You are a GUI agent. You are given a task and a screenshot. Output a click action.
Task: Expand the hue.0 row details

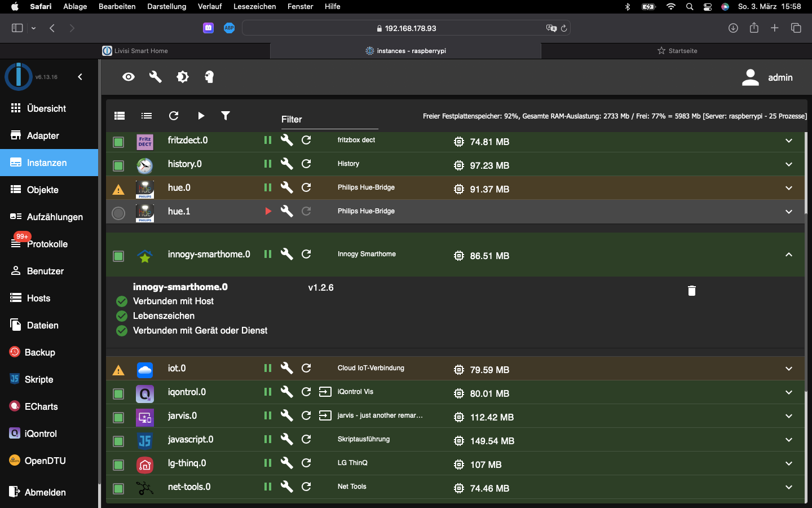click(x=789, y=188)
